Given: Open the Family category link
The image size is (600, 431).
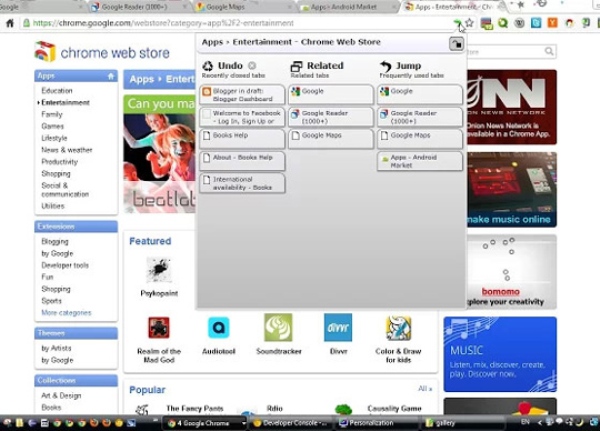Looking at the screenshot, I should 52,114.
